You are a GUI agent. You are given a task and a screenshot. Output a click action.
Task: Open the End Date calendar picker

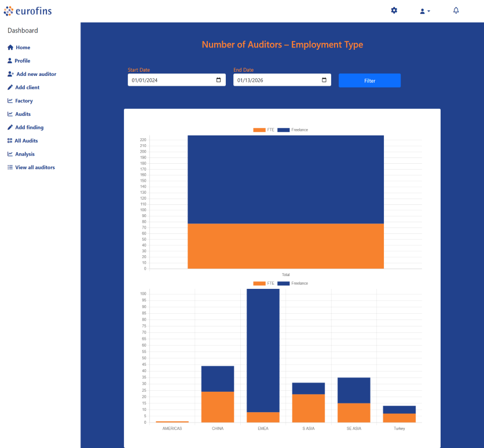[x=324, y=80]
